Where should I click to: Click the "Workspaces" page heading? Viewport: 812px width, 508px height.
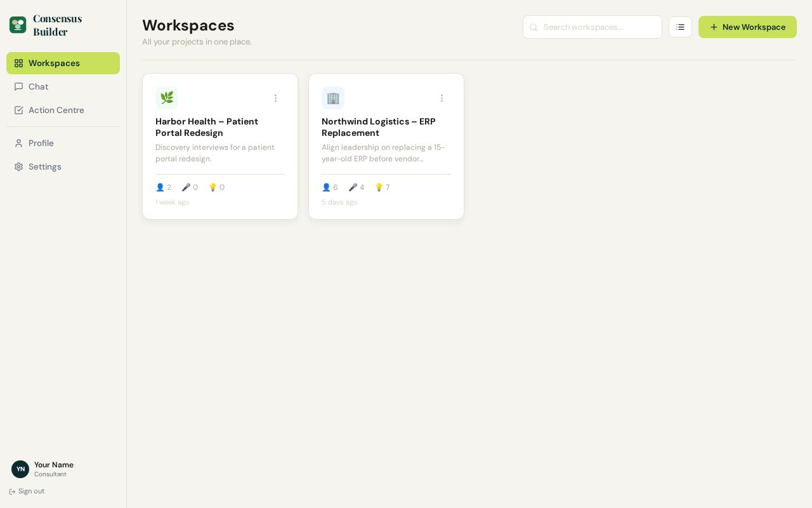point(188,25)
